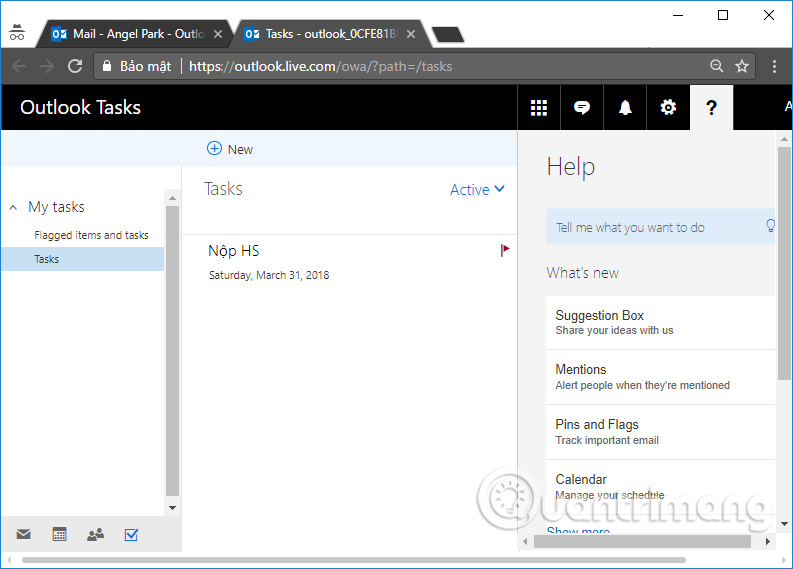The width and height of the screenshot is (793, 569).
Task: Open notifications bell icon
Action: click(x=625, y=108)
